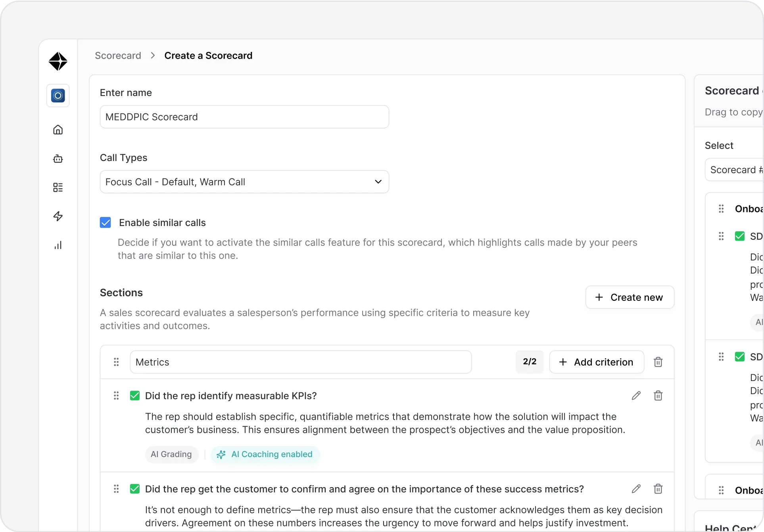Open the lightning bolt sidebar icon
764x532 pixels.
tap(58, 216)
